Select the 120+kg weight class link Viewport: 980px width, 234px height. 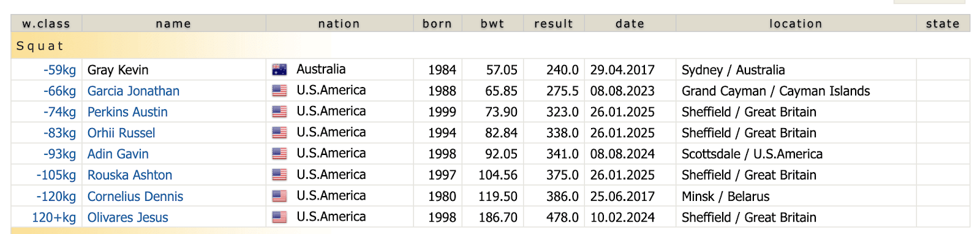click(x=54, y=217)
